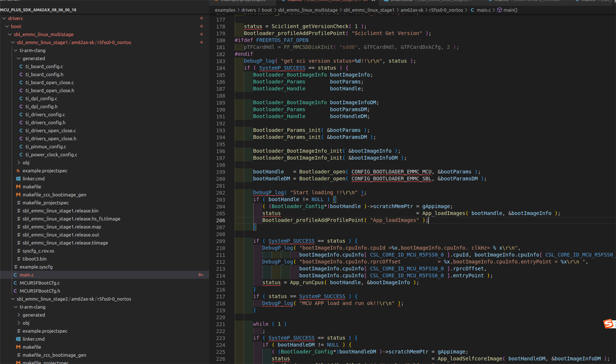Collapse the drivers folder
The width and height of the screenshot is (616, 364).
[4, 18]
